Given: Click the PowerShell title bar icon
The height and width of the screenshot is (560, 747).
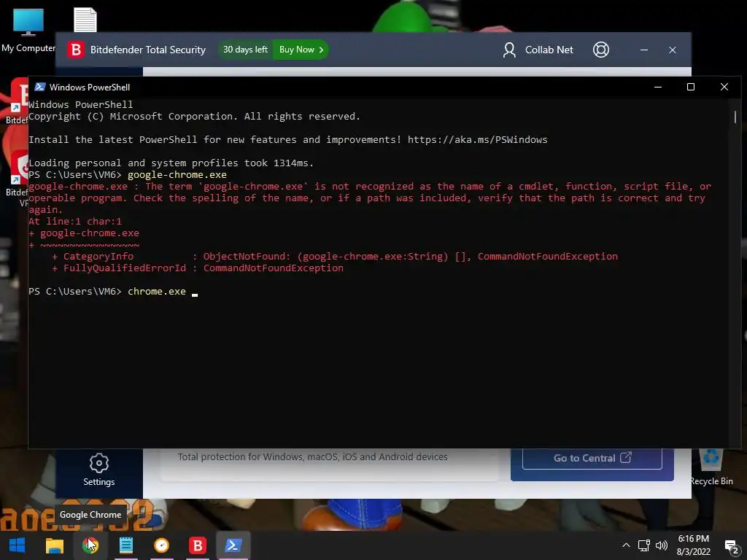Looking at the screenshot, I should tap(40, 87).
